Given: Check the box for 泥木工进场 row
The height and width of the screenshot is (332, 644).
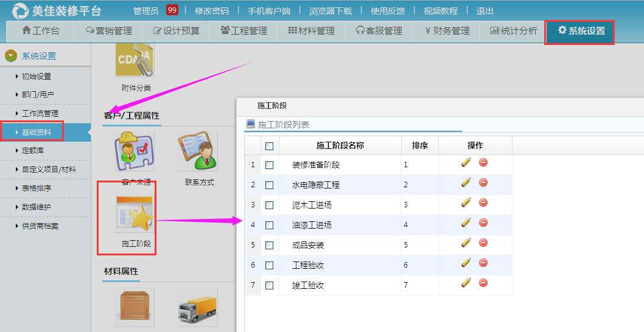Looking at the screenshot, I should 270,205.
